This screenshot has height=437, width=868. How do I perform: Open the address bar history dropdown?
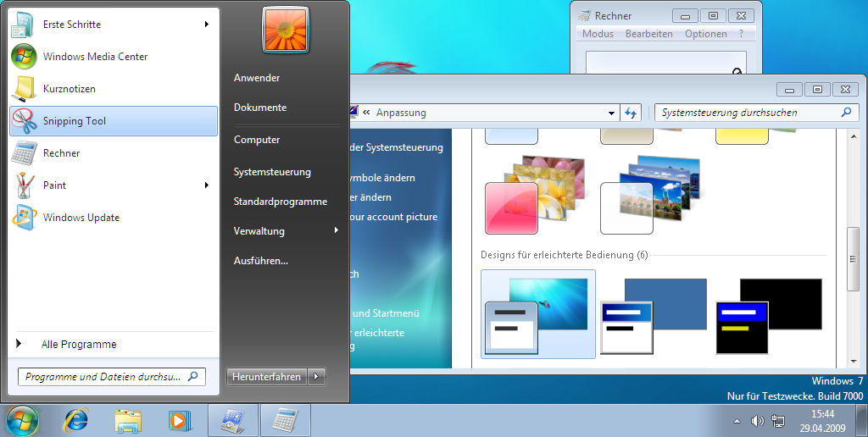point(611,113)
